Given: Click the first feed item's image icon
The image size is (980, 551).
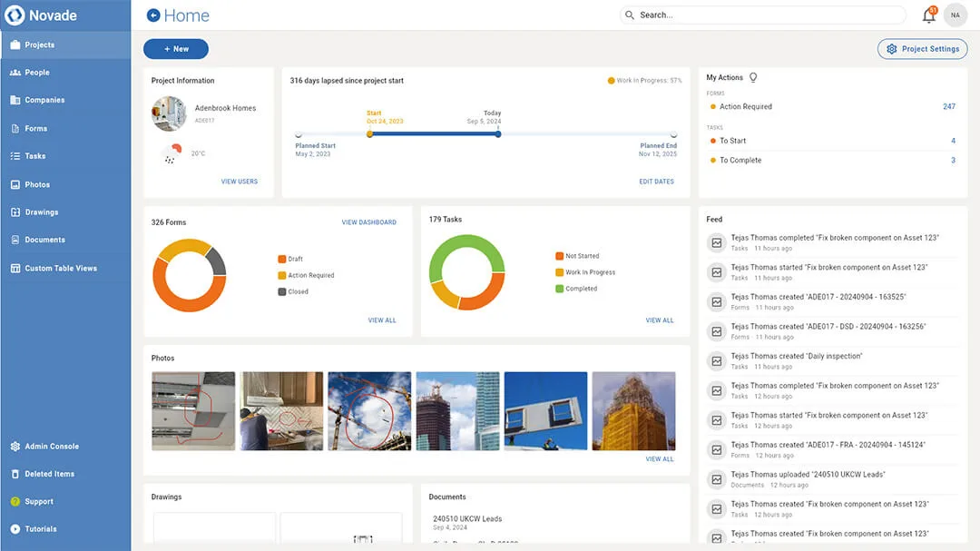Looking at the screenshot, I should (717, 243).
